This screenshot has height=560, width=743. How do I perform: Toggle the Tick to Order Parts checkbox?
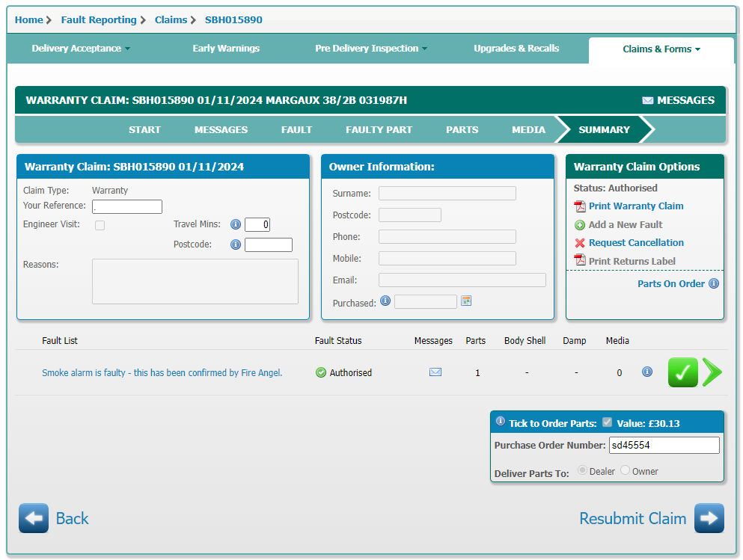pyautogui.click(x=608, y=422)
